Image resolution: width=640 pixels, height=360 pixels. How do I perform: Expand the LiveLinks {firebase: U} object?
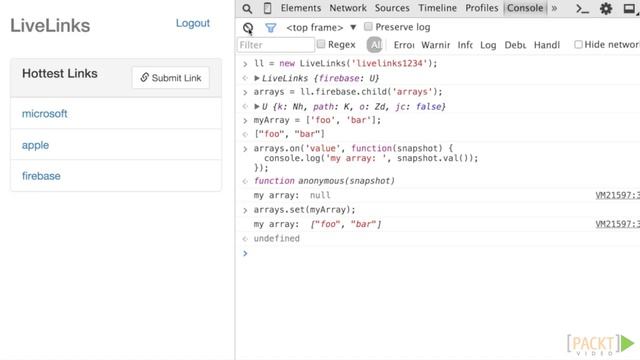[257, 78]
